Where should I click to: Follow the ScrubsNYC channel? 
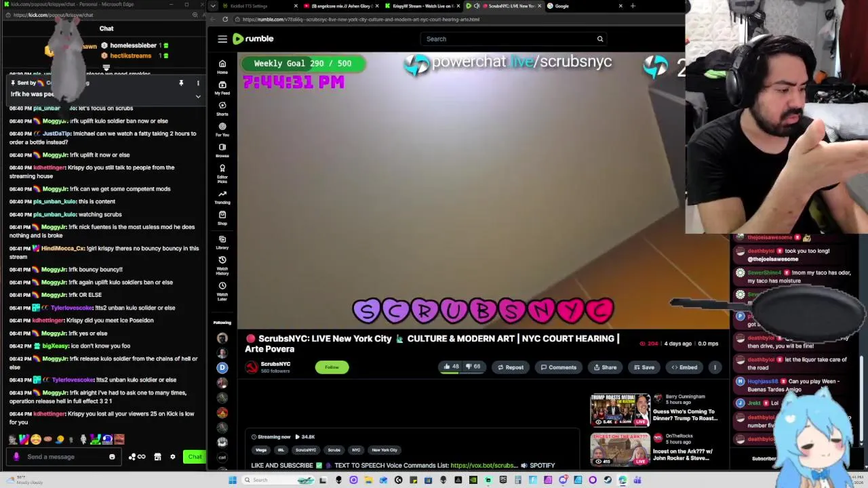click(x=332, y=367)
